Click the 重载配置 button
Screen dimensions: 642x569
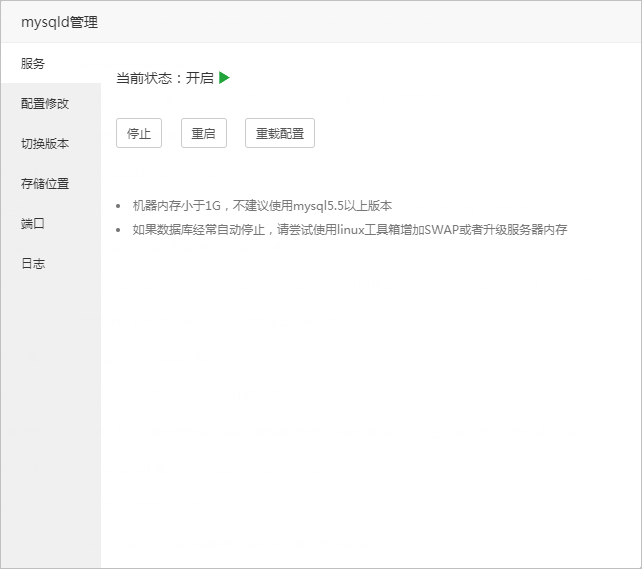click(x=279, y=133)
